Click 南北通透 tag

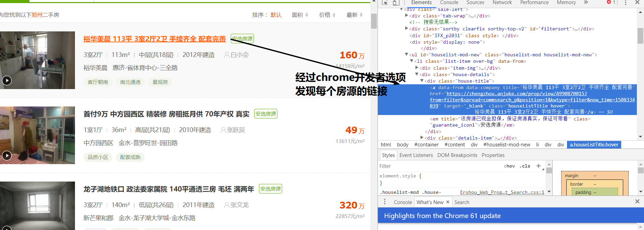(130, 82)
